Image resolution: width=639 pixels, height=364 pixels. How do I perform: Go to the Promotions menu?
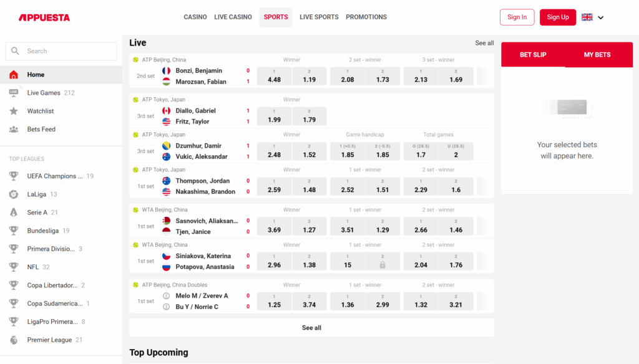click(366, 17)
